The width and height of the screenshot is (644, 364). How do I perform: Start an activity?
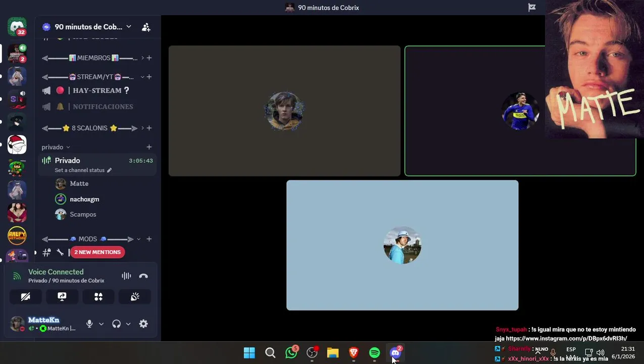(98, 297)
